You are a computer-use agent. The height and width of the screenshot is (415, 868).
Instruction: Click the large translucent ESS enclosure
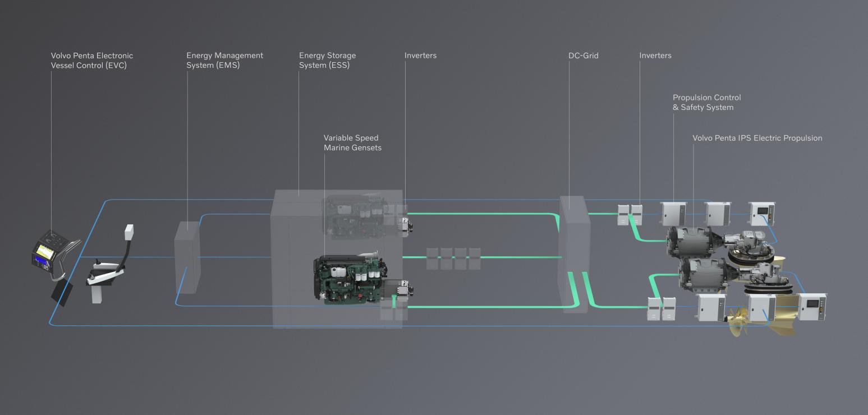point(337,259)
